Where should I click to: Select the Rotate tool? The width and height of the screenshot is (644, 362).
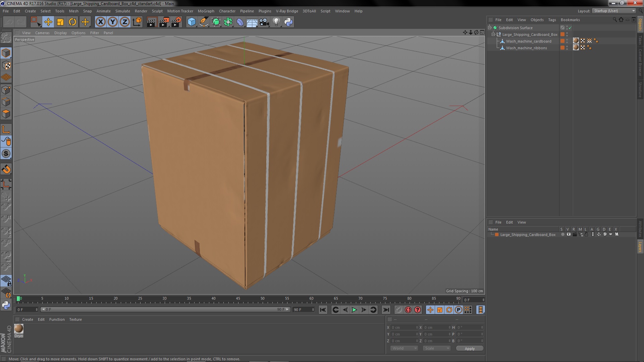(x=72, y=22)
